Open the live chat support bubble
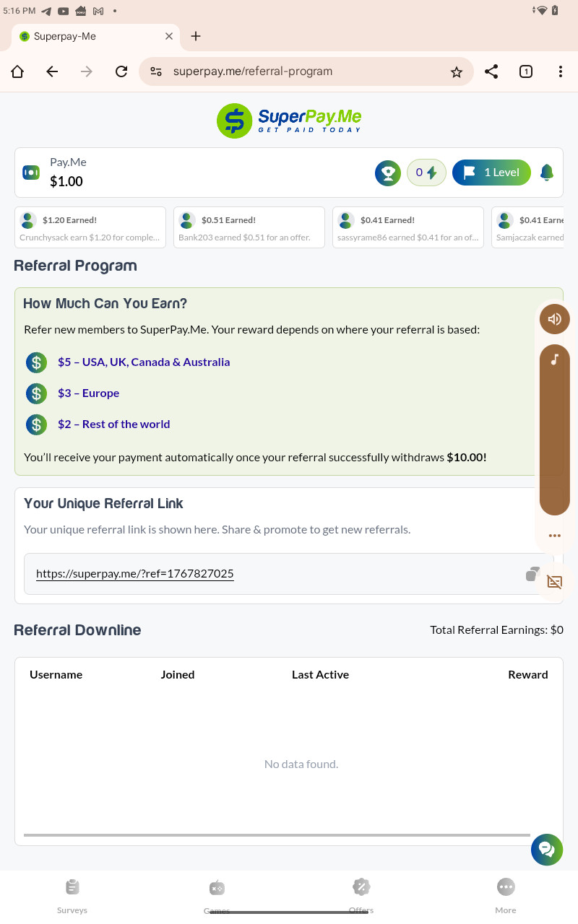 point(547,850)
